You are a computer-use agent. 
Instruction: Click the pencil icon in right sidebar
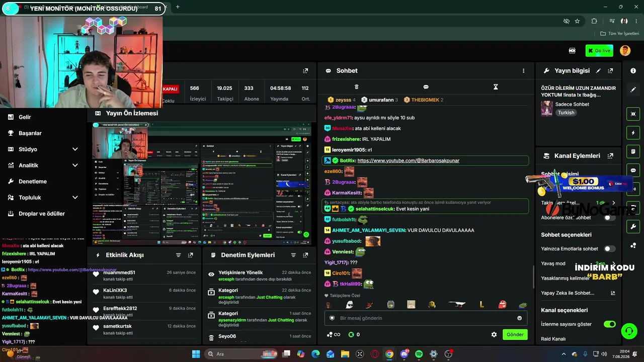click(633, 89)
